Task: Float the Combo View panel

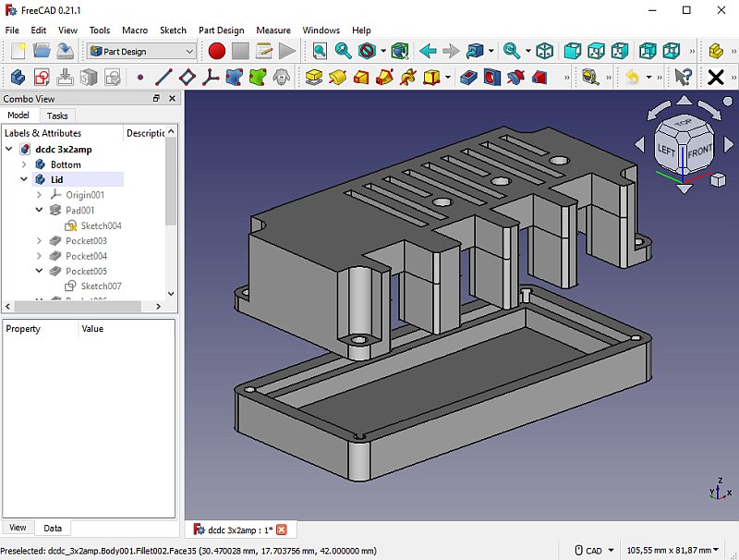Action: (x=156, y=98)
